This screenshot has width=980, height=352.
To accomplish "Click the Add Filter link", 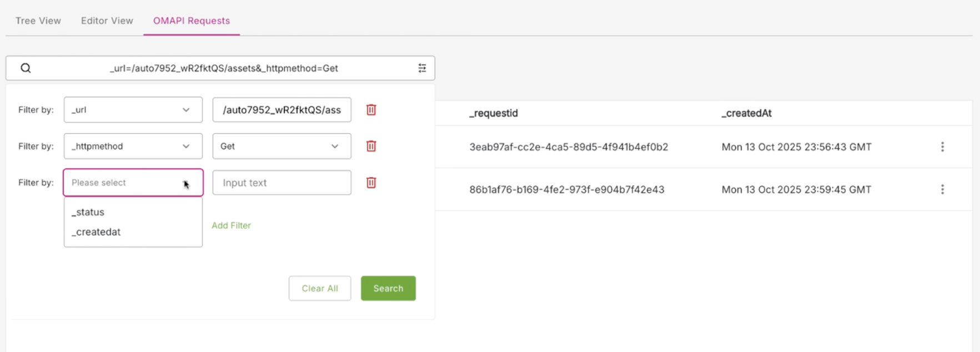I will [231, 225].
